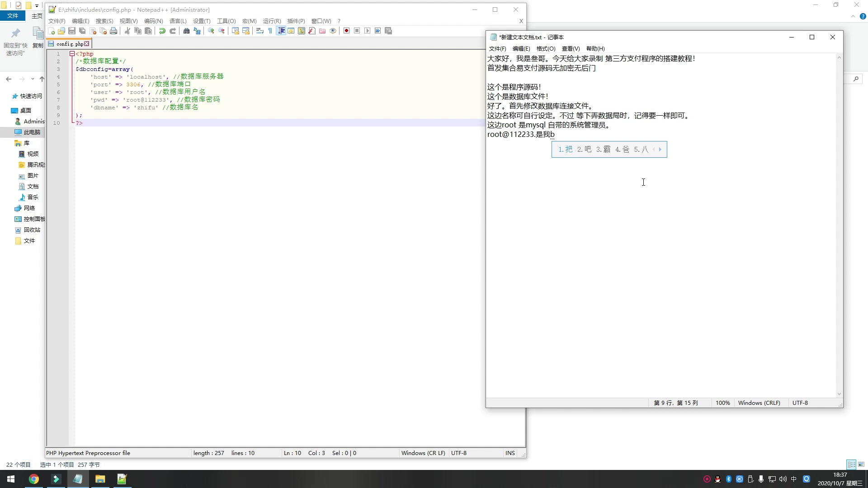
Task: Click the Stop Recording macro icon
Action: click(357, 31)
